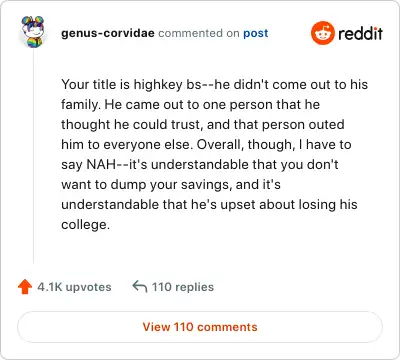400x360 pixels.
Task: Click the vertical thread line under avatar
Action: (x=33, y=157)
